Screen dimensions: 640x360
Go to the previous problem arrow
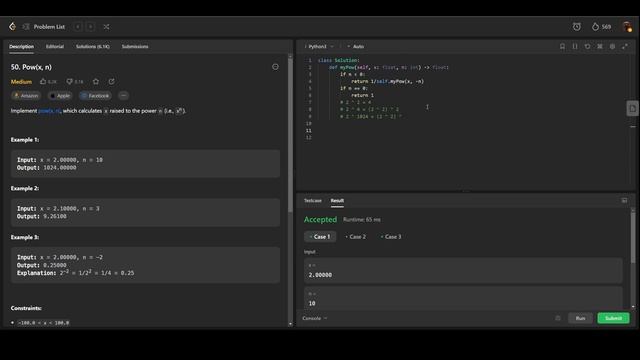(78, 27)
